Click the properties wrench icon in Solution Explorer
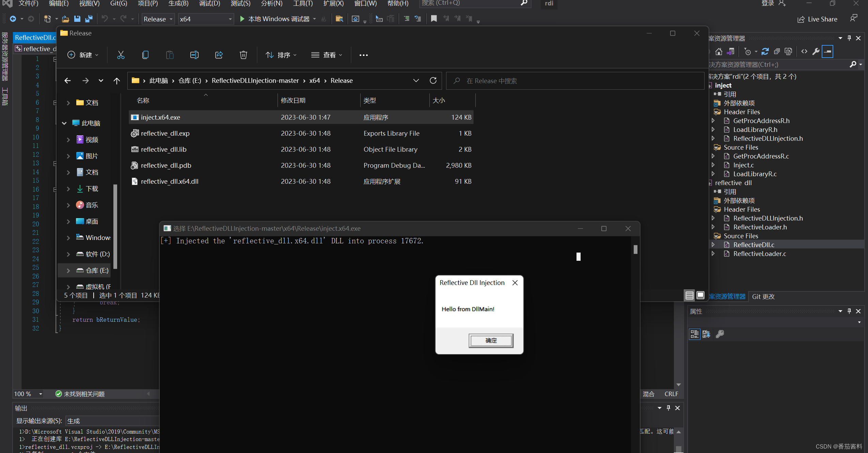 [x=816, y=52]
